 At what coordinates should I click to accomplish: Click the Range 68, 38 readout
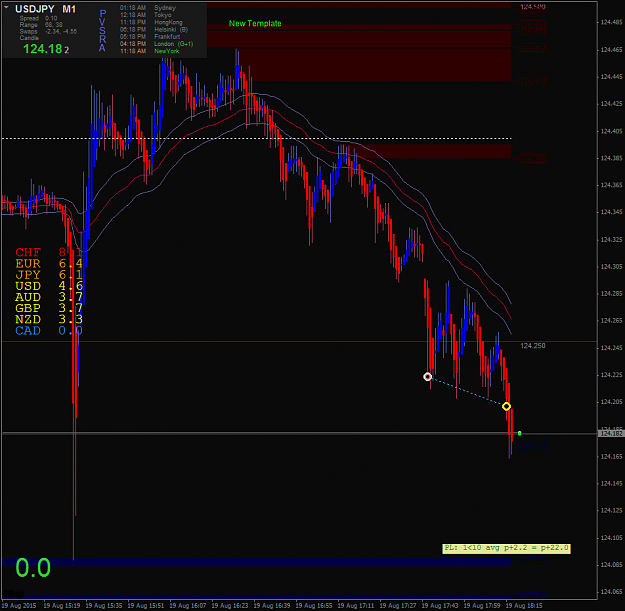click(41, 25)
